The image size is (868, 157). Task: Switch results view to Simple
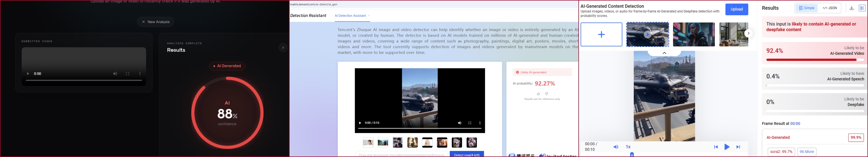pyautogui.click(x=806, y=9)
